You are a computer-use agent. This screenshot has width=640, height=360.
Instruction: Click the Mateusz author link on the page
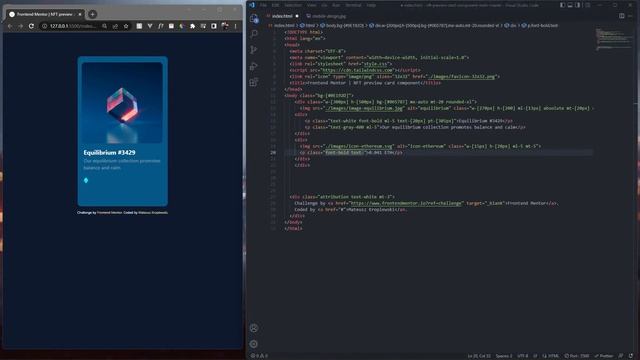click(153, 213)
